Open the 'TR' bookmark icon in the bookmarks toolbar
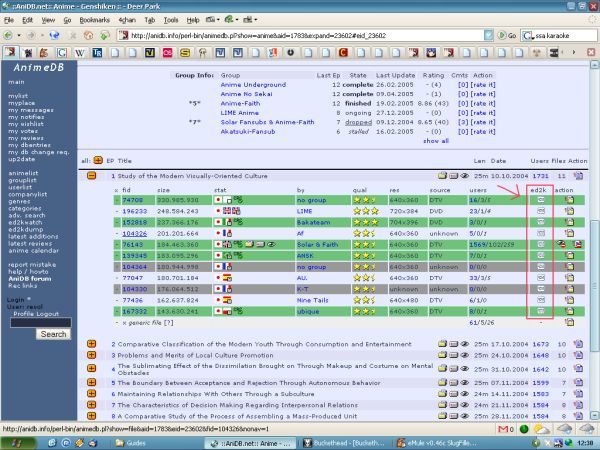 coord(97,52)
